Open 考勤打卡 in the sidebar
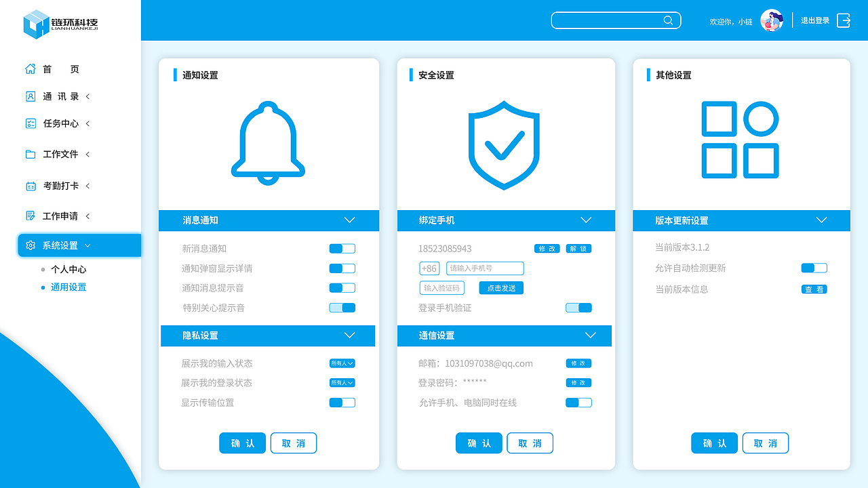This screenshot has height=488, width=868. pos(61,186)
